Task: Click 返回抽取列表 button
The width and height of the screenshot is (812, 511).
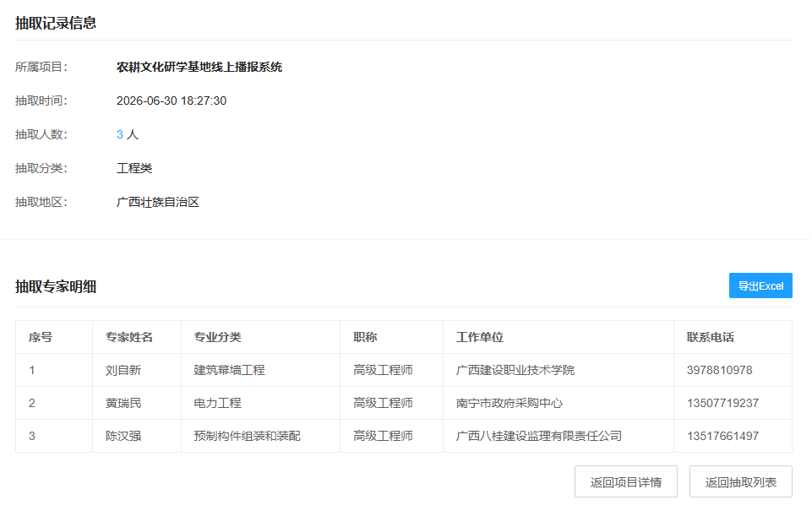Action: [740, 482]
